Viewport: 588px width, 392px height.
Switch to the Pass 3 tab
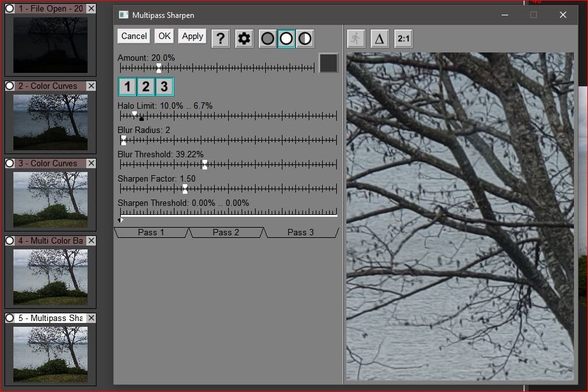point(301,232)
